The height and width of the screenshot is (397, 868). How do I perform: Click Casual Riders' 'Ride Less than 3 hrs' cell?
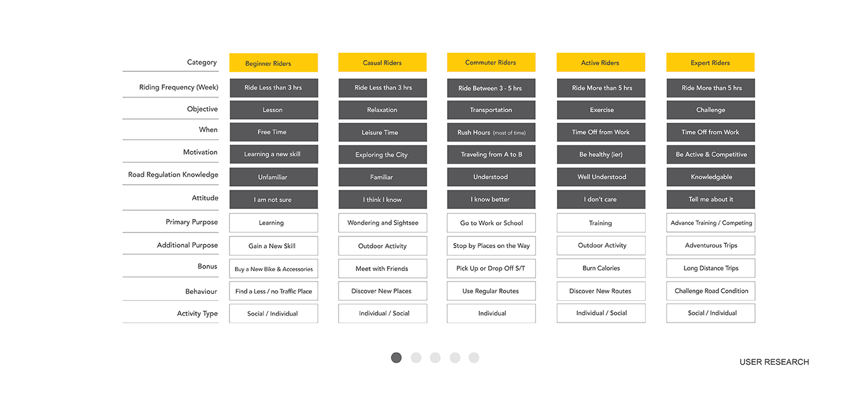(x=383, y=88)
